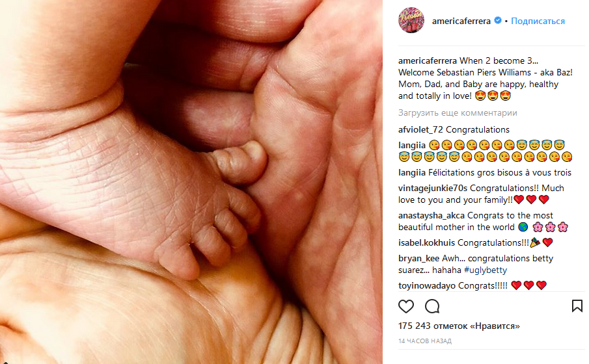Open isabel.kokhuis commenter profile
Viewport: 589px width, 364px height.
tap(426, 243)
